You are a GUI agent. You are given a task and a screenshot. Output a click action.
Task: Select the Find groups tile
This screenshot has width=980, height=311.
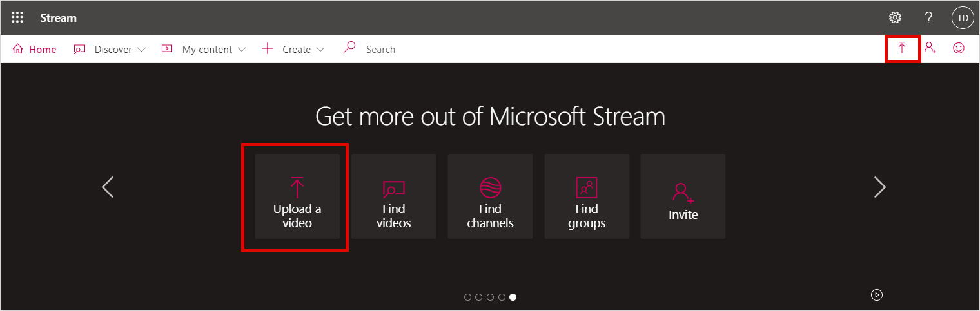point(587,196)
